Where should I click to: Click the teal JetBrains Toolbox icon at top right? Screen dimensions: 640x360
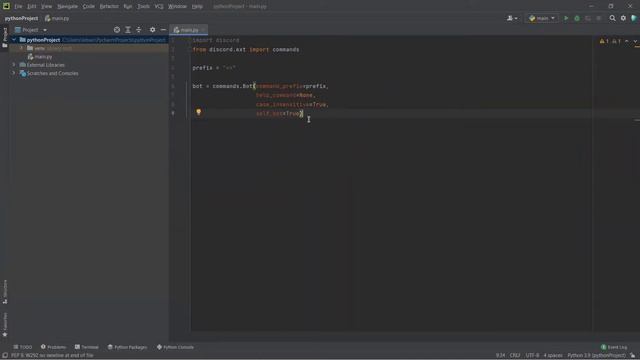click(x=634, y=18)
